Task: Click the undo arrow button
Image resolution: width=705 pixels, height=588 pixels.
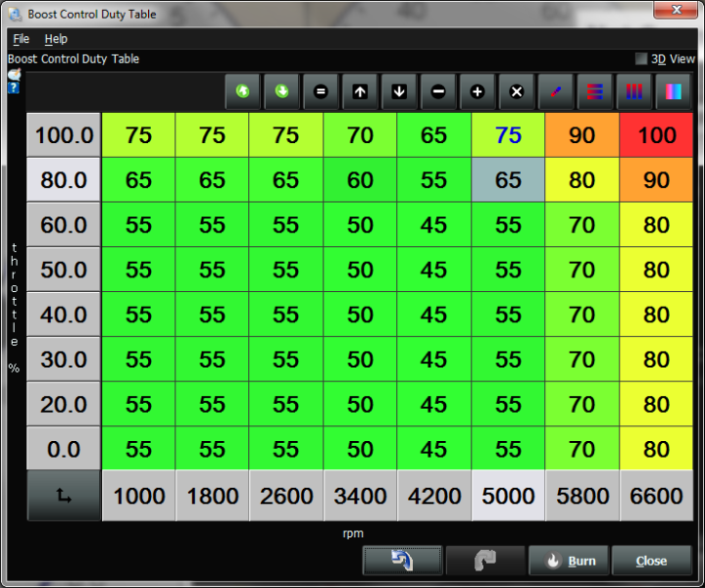Action: tap(402, 561)
